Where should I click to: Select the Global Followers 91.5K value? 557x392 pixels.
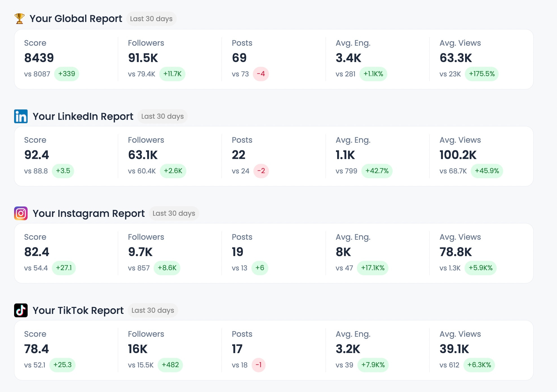143,58
